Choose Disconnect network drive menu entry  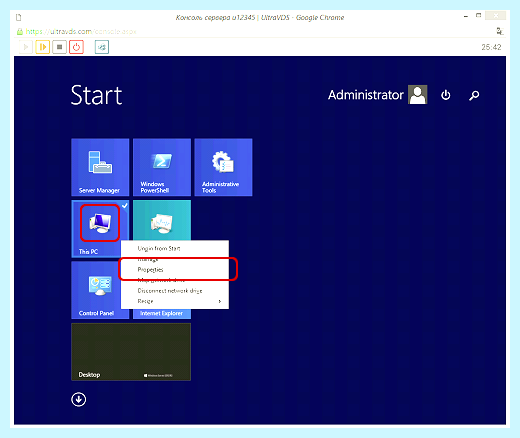click(x=175, y=291)
